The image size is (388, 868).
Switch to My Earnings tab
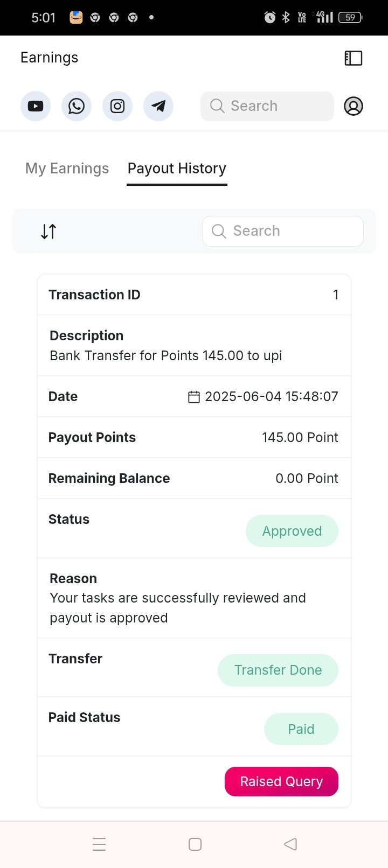67,169
